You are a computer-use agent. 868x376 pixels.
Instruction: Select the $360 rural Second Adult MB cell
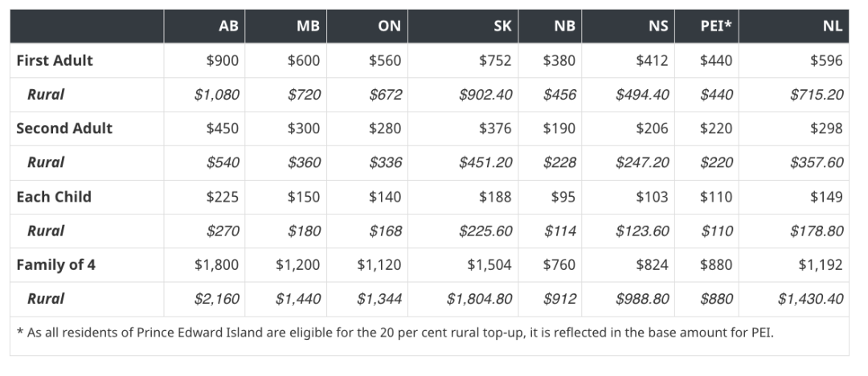point(304,163)
